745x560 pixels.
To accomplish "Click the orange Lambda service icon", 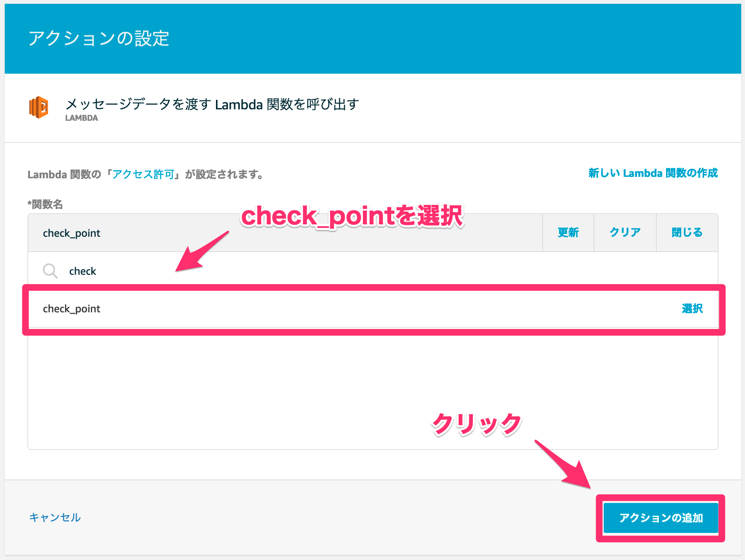I will pyautogui.click(x=39, y=107).
